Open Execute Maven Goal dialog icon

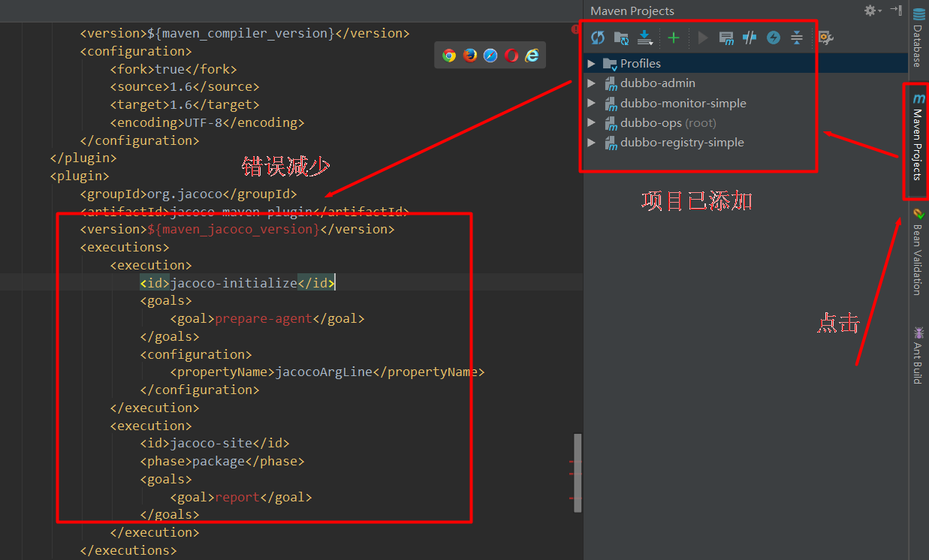click(726, 38)
